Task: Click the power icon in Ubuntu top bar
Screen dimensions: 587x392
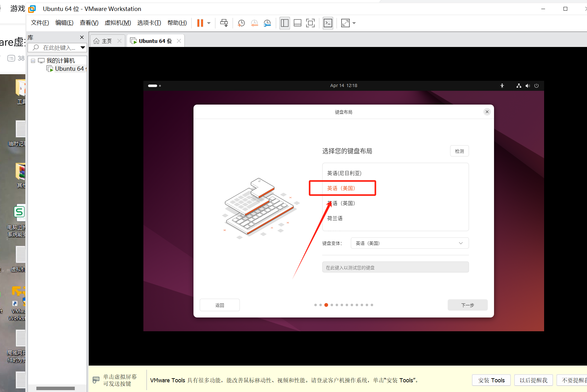Action: (x=536, y=85)
